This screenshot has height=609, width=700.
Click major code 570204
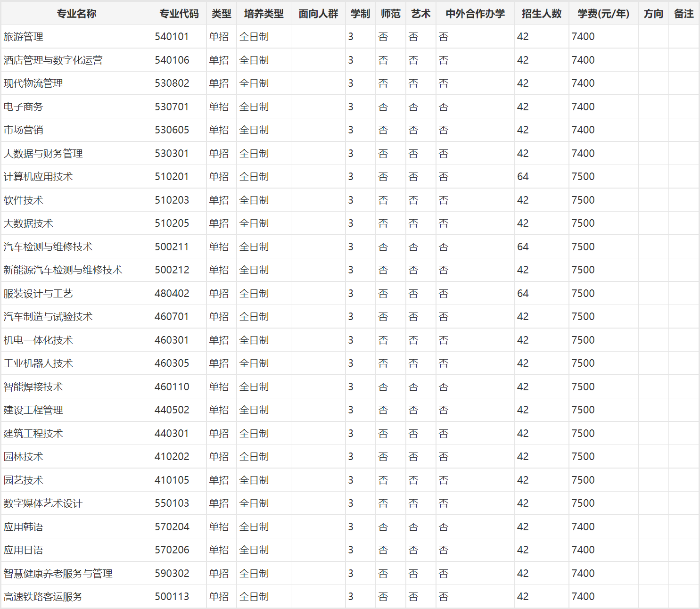click(x=172, y=527)
